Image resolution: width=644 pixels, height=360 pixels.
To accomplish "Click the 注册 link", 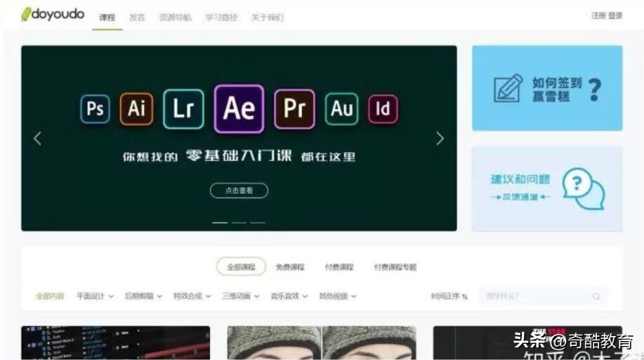I will pyautogui.click(x=598, y=15).
